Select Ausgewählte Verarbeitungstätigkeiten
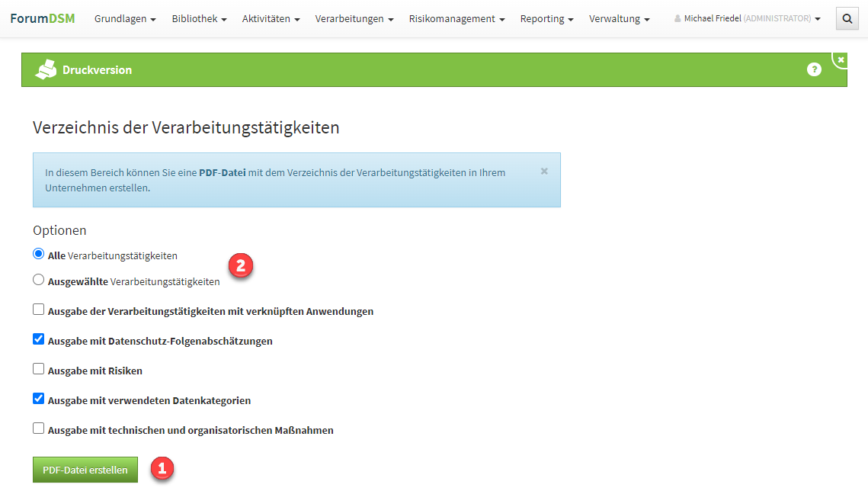This screenshot has height=491, width=868. pyautogui.click(x=38, y=279)
